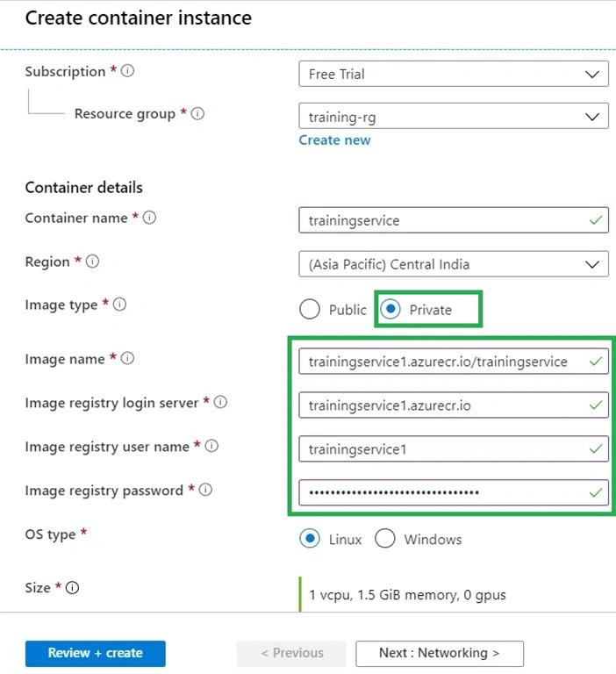Select the Public image type radio button
The width and height of the screenshot is (616, 674).
310,309
